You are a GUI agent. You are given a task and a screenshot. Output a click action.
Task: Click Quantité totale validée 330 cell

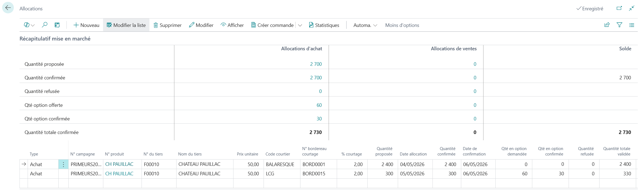click(x=617, y=173)
